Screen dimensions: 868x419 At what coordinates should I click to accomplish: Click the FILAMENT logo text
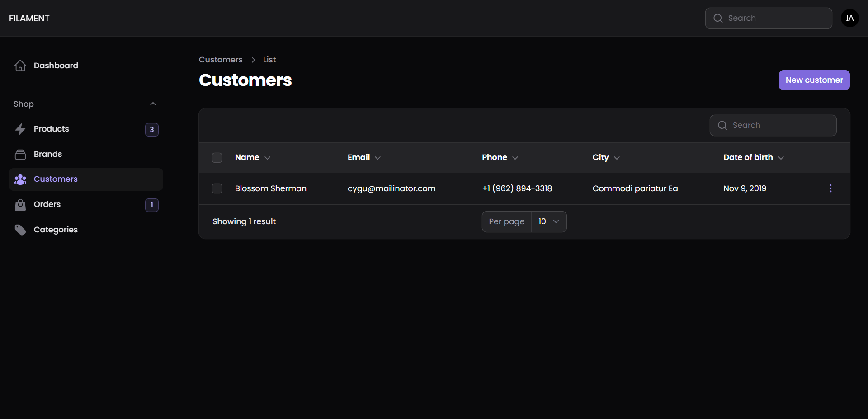click(x=29, y=18)
